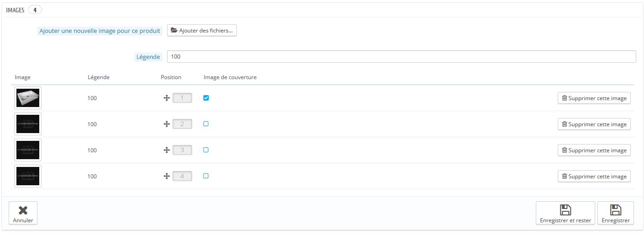Set position 4 image as cover image
This screenshot has width=644, height=236.
(206, 176)
